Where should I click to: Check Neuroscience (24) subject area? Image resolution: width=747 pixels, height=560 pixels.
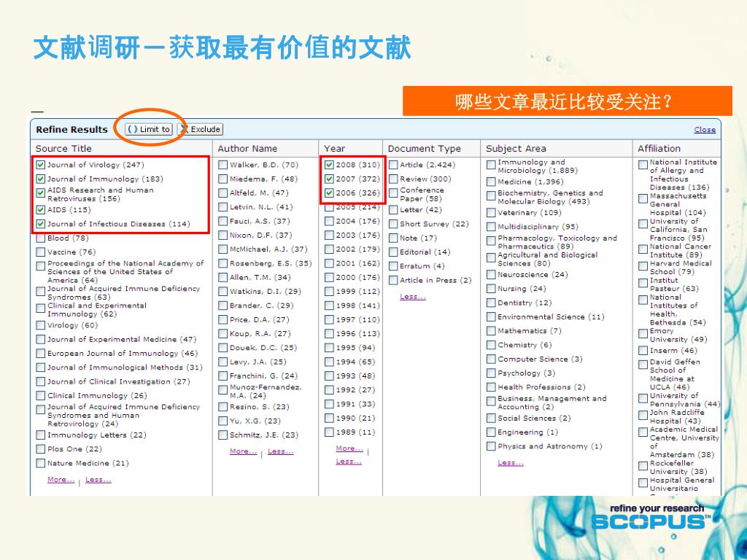[x=491, y=275]
